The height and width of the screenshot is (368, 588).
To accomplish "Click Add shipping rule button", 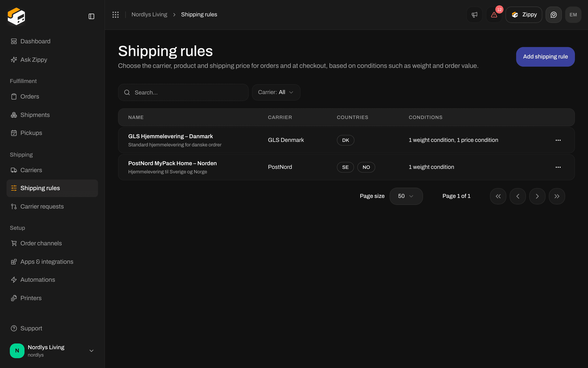I will (545, 57).
